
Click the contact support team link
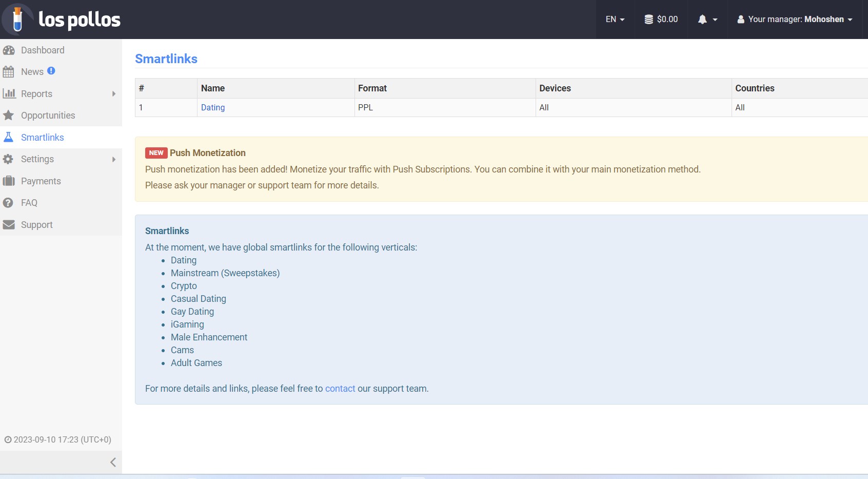tap(340, 389)
